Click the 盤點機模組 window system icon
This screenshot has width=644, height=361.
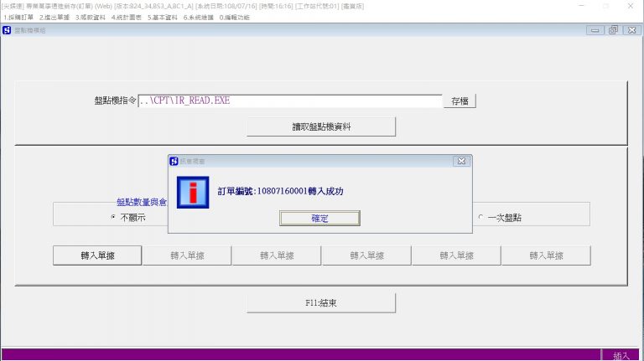coord(7,30)
